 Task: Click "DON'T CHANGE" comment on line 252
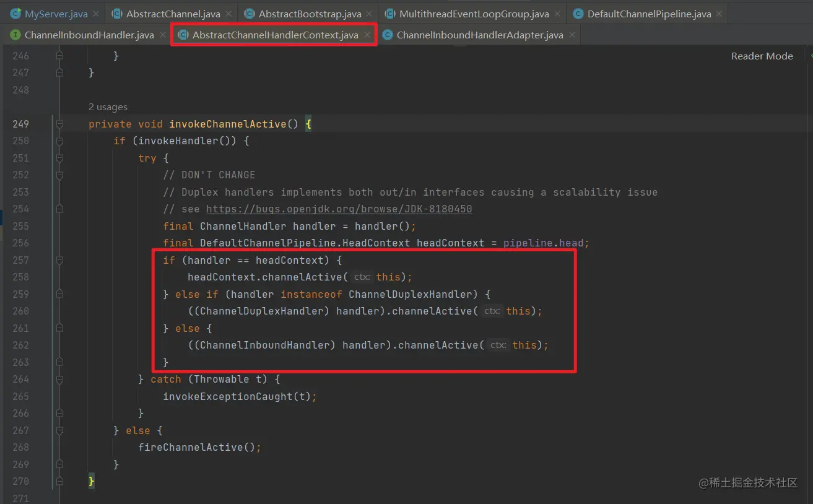218,175
